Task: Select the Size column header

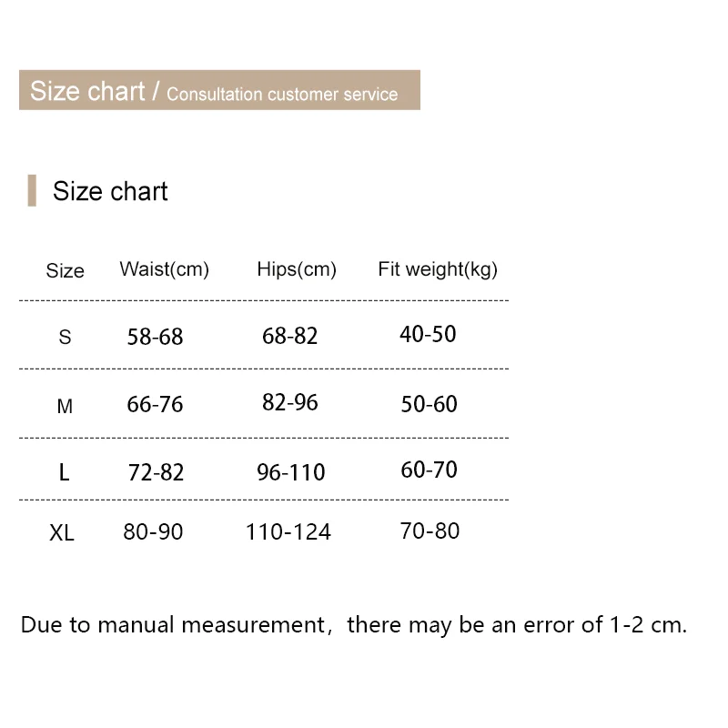Action: pos(65,270)
